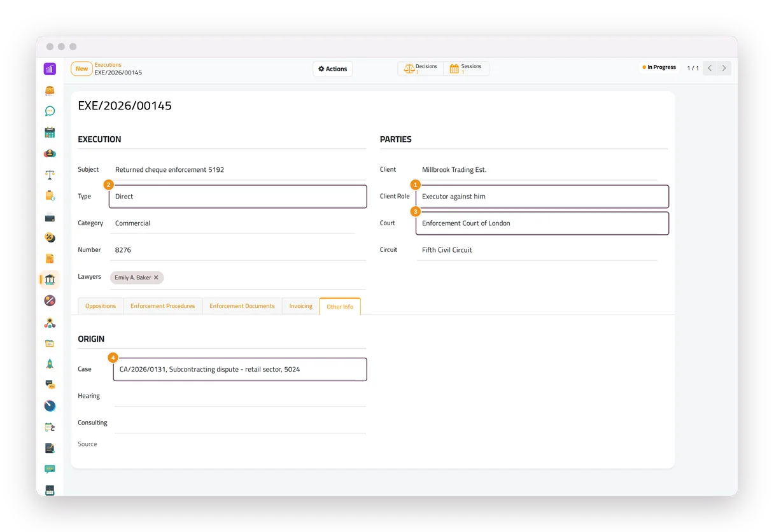This screenshot has height=532, width=774.
Task: Go to the previous record arrow
Action: pyautogui.click(x=710, y=68)
